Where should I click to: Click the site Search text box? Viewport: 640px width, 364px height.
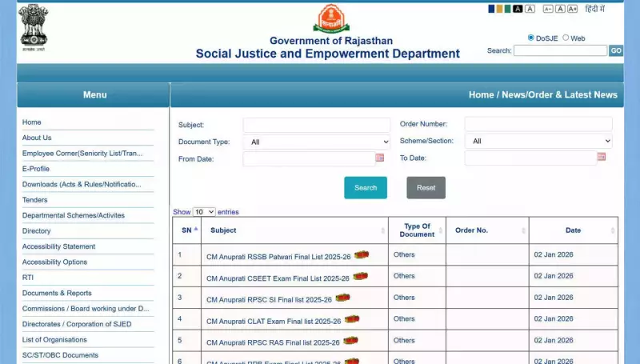(561, 50)
